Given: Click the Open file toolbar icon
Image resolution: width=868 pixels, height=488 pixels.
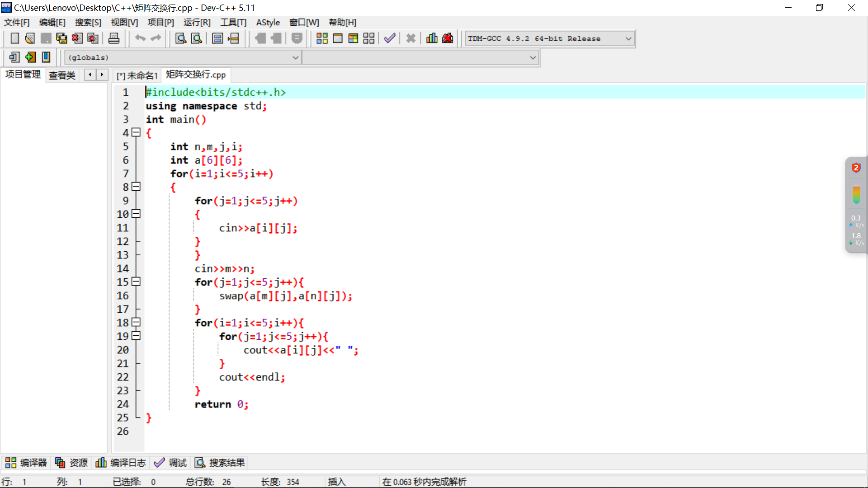Looking at the screenshot, I should tap(30, 38).
